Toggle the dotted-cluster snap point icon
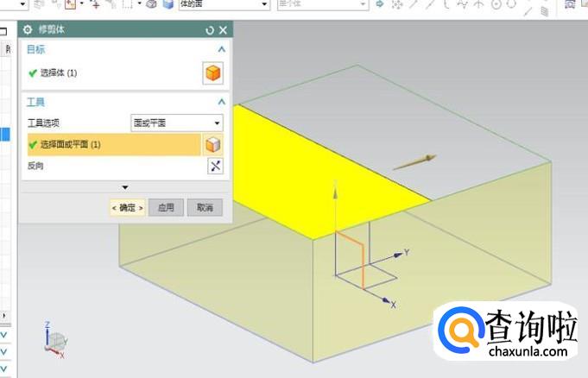This screenshot has height=378, width=588. click(397, 4)
